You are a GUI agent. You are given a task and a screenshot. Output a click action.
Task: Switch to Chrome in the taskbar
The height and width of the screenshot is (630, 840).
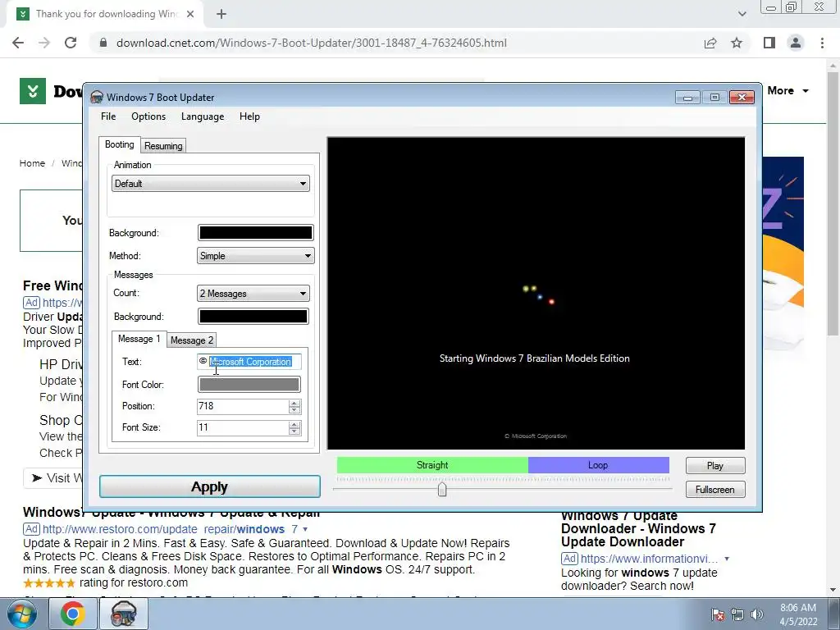(x=72, y=614)
